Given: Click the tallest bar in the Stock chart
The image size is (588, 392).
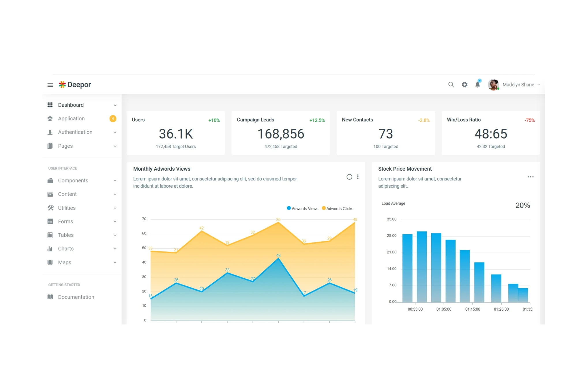Looking at the screenshot, I should pos(422,266).
